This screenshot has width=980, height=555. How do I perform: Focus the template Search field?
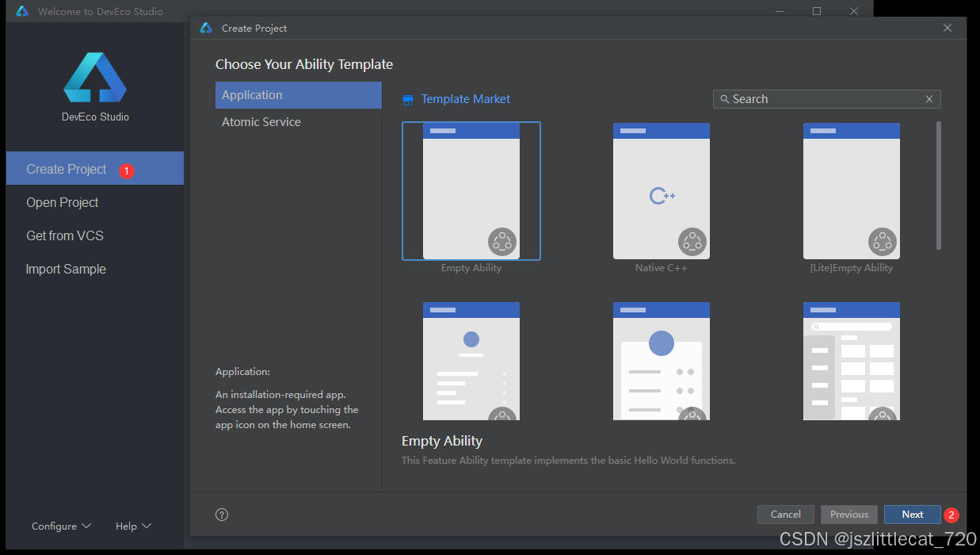pyautogui.click(x=827, y=99)
